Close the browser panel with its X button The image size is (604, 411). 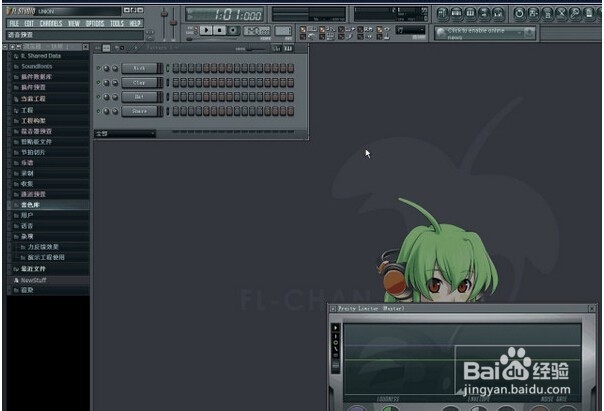[x=86, y=47]
